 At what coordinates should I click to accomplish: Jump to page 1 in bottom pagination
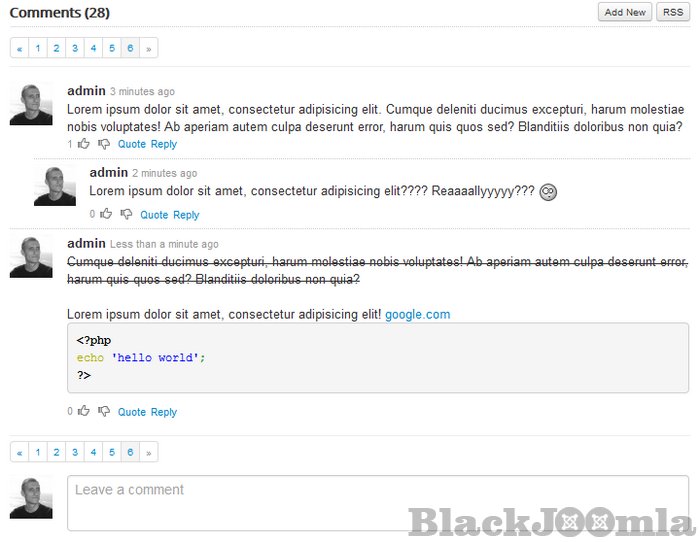point(38,453)
